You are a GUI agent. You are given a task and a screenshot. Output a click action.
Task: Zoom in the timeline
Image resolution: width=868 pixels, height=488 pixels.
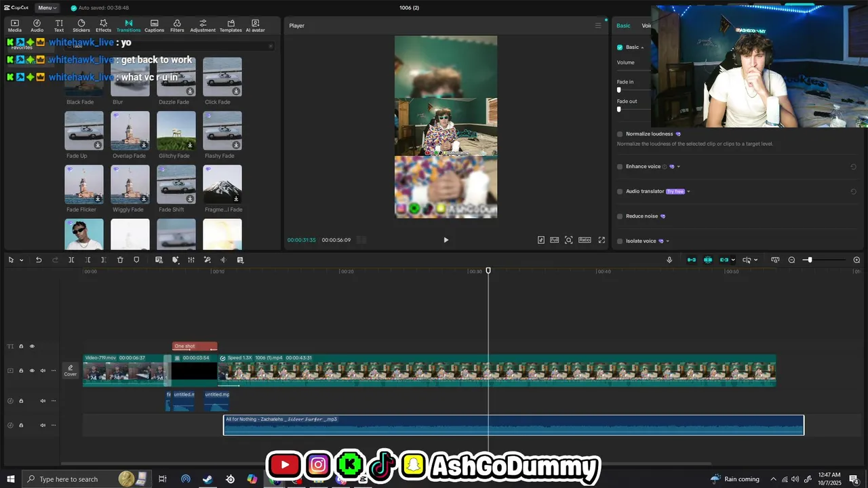[856, 260]
